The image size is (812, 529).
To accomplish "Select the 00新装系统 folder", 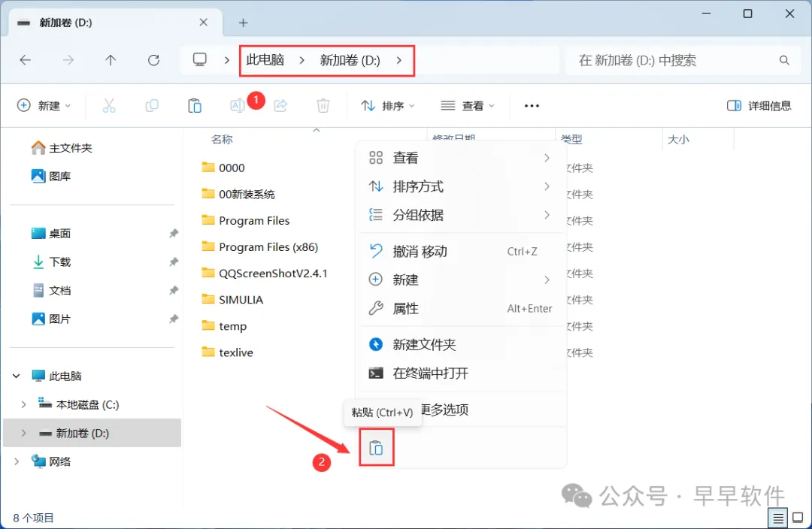I will point(239,194).
